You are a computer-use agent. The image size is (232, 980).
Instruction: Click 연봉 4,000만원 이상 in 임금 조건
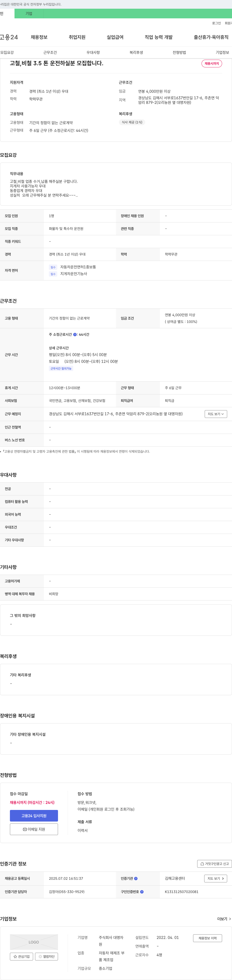pos(180,315)
